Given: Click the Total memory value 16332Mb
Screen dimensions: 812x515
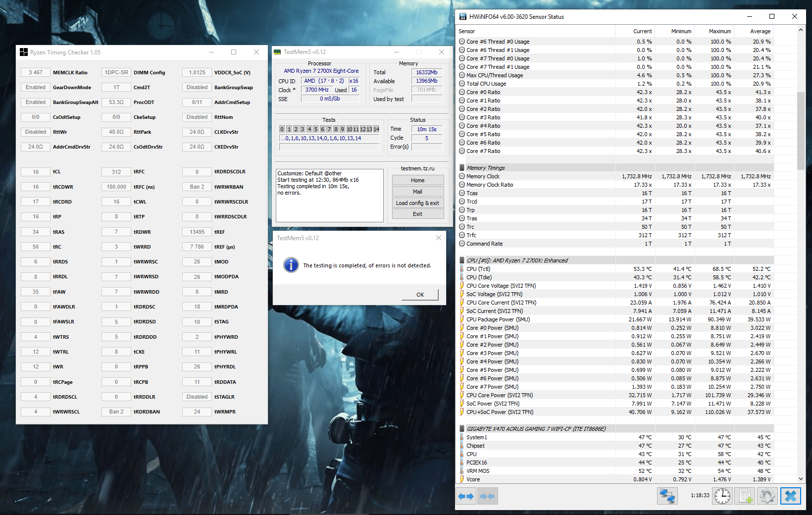Looking at the screenshot, I should 427,72.
